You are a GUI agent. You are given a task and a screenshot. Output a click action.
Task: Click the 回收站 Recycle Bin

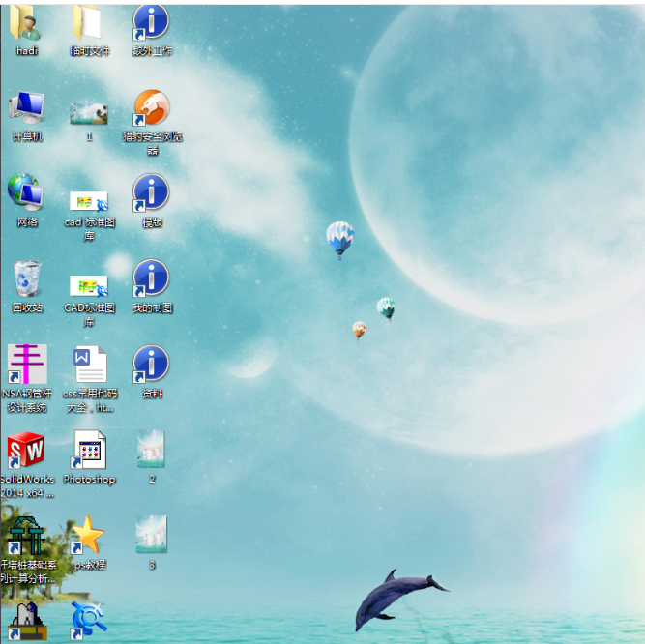tap(26, 279)
